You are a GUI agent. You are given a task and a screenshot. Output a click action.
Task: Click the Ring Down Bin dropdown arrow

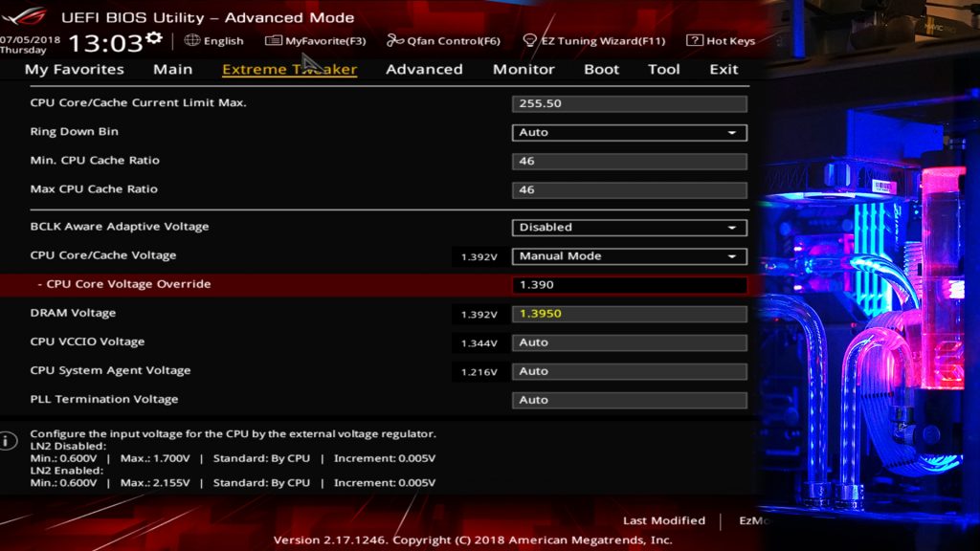tap(732, 132)
